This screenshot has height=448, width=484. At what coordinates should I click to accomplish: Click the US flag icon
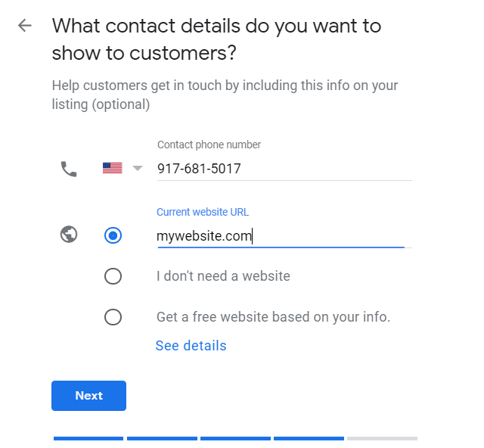pos(112,168)
